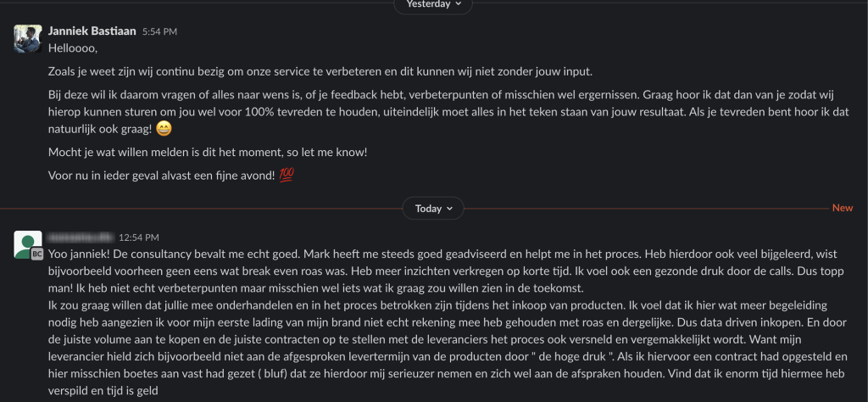
Task: Open the Yesterday date dropdown
Action: pos(433,4)
